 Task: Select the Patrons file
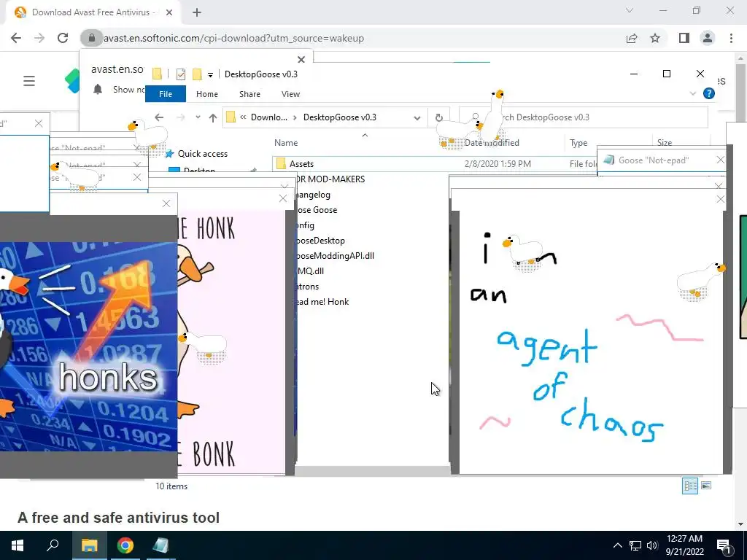click(x=307, y=286)
